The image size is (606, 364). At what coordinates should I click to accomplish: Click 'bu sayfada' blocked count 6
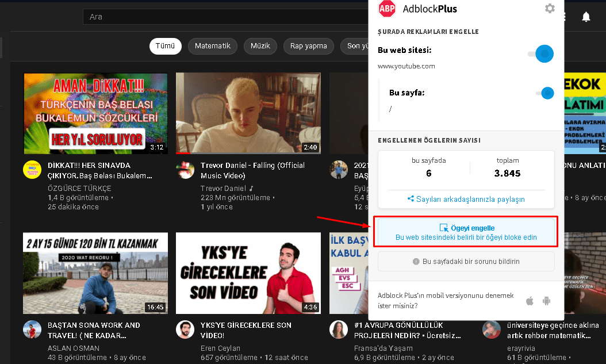coord(428,173)
